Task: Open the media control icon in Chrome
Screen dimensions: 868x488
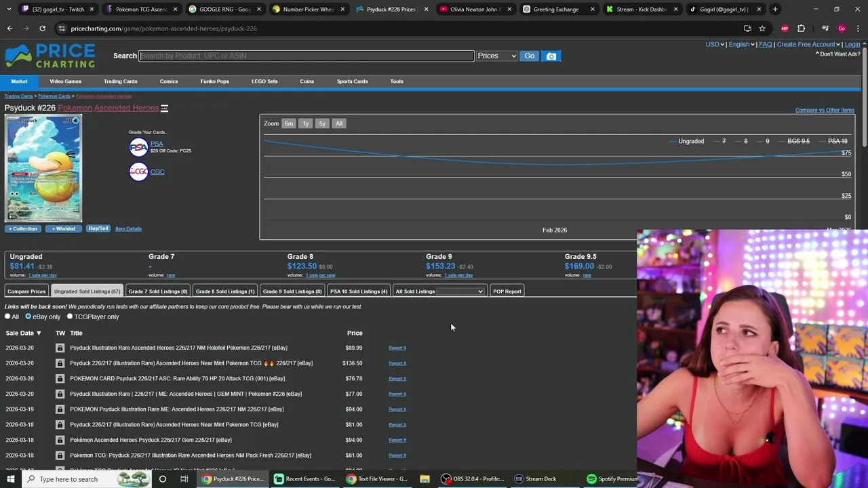Action: coord(825,28)
